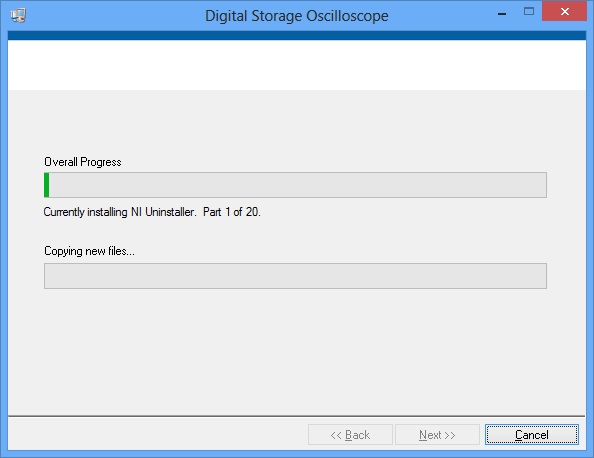Minimize the Digital Storage Oscilloscope window
The width and height of the screenshot is (594, 458).
502,14
